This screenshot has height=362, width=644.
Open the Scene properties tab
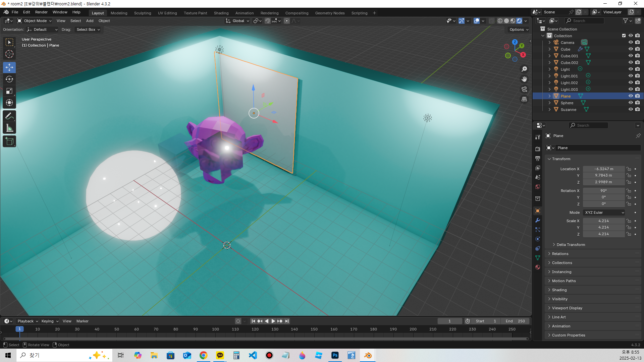point(538,177)
